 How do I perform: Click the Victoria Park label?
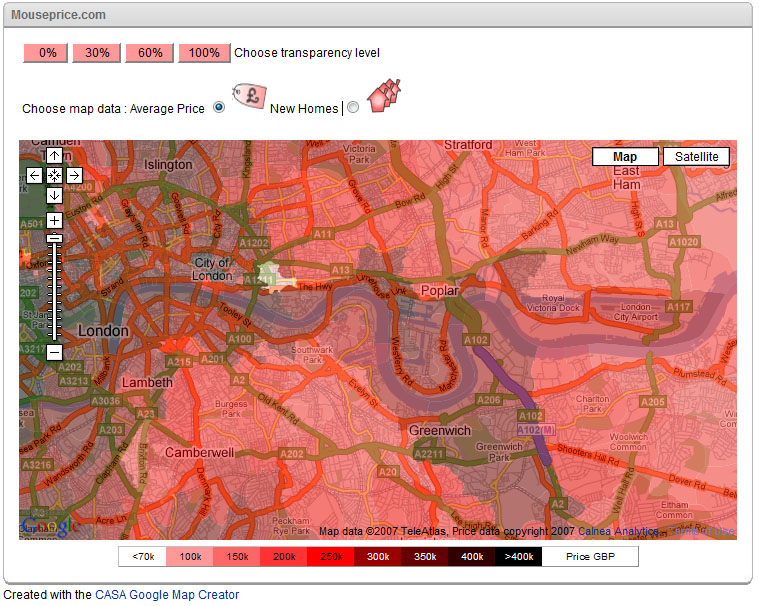(x=359, y=154)
